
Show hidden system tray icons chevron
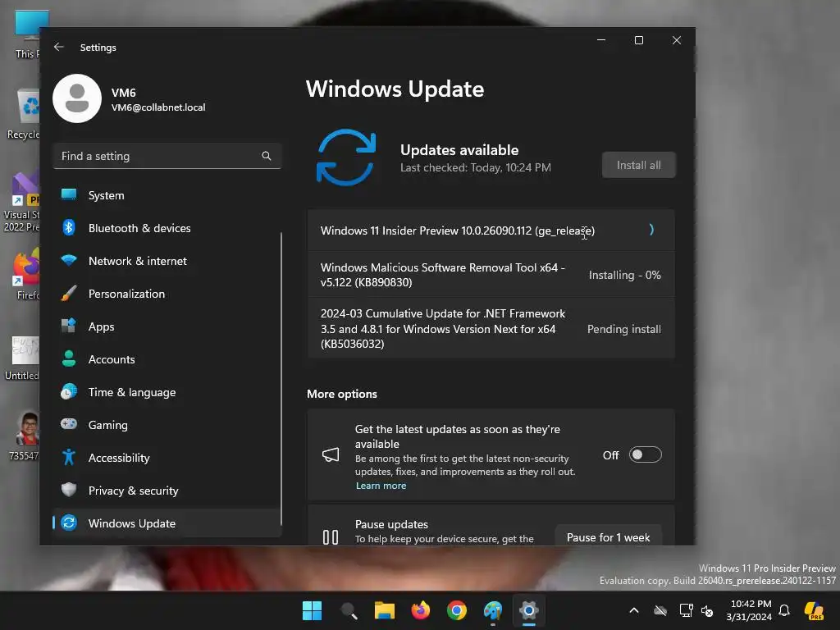(634, 610)
